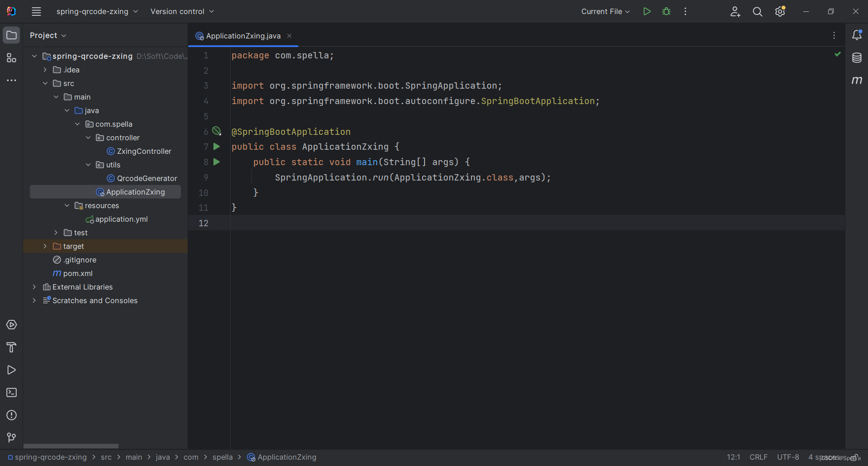The width and height of the screenshot is (868, 466).
Task: Open Search Everywhere magnifier
Action: [x=758, y=12]
